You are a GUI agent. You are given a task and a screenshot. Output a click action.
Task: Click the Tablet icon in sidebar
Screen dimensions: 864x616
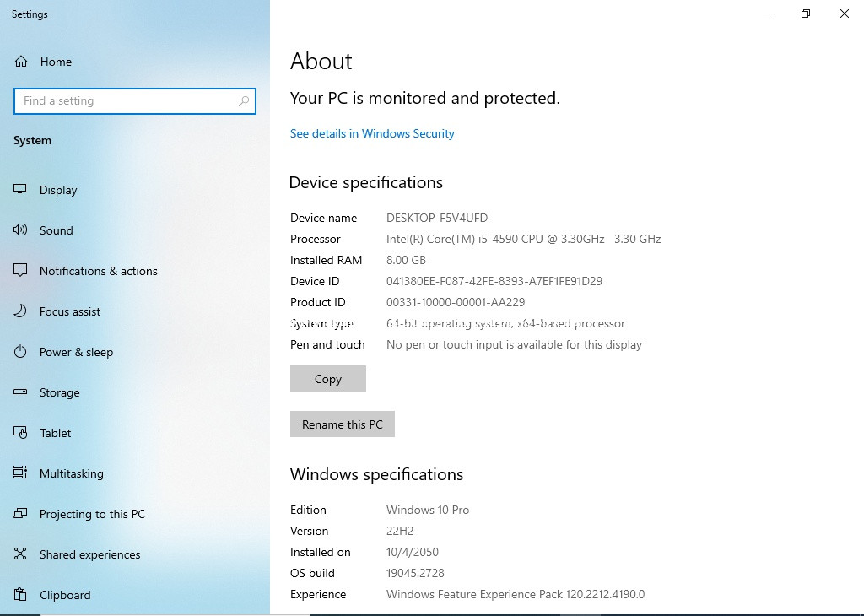point(21,433)
